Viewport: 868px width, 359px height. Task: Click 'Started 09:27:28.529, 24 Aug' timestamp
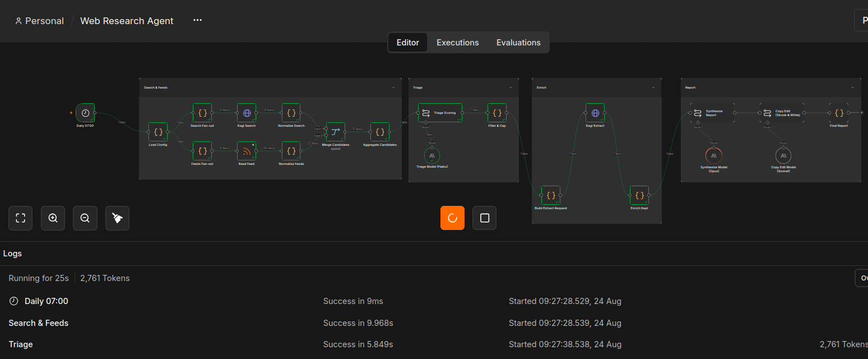pos(565,301)
